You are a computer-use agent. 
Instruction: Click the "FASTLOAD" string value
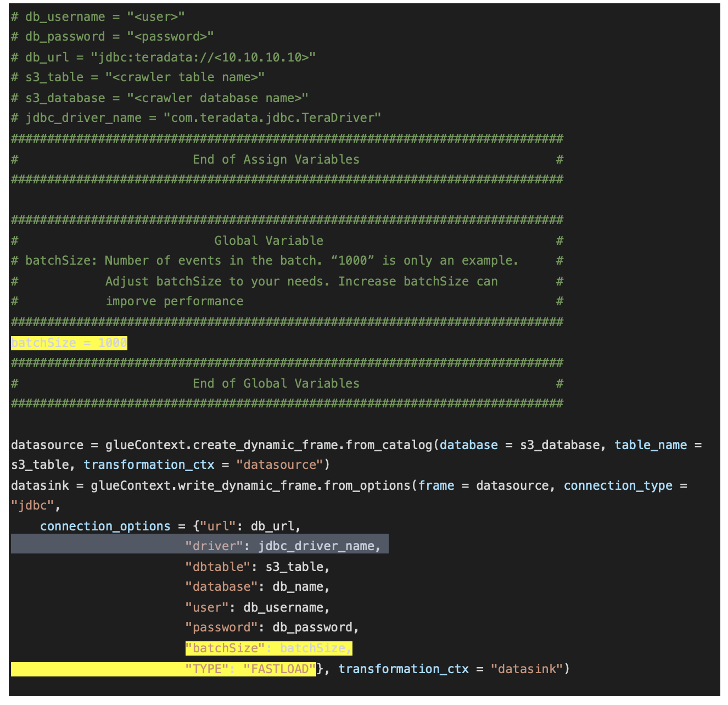(280, 669)
